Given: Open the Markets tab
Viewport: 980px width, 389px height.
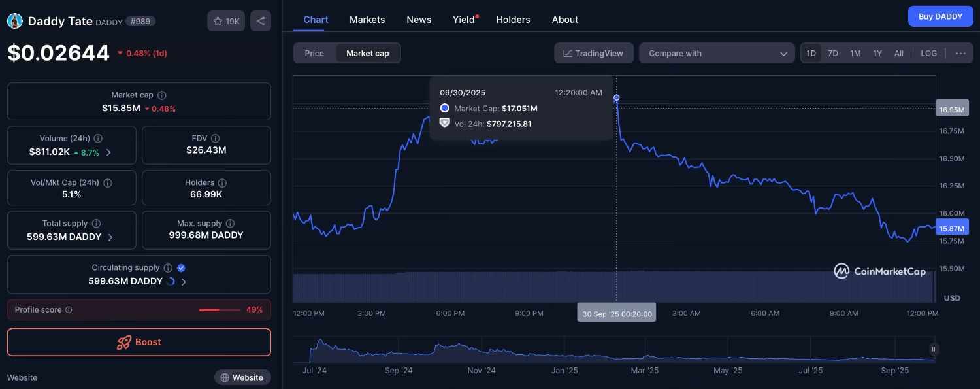Looking at the screenshot, I should click(367, 20).
